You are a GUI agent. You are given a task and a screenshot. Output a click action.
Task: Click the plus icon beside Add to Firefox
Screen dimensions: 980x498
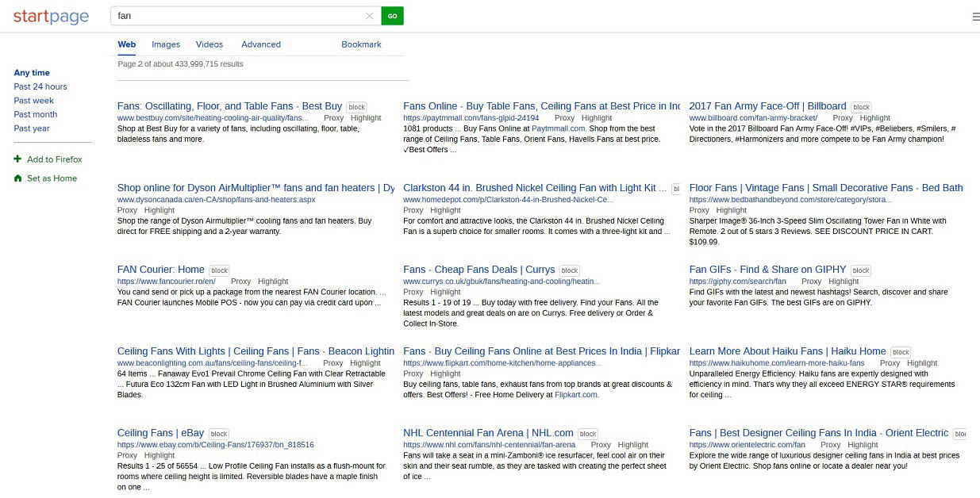point(17,159)
